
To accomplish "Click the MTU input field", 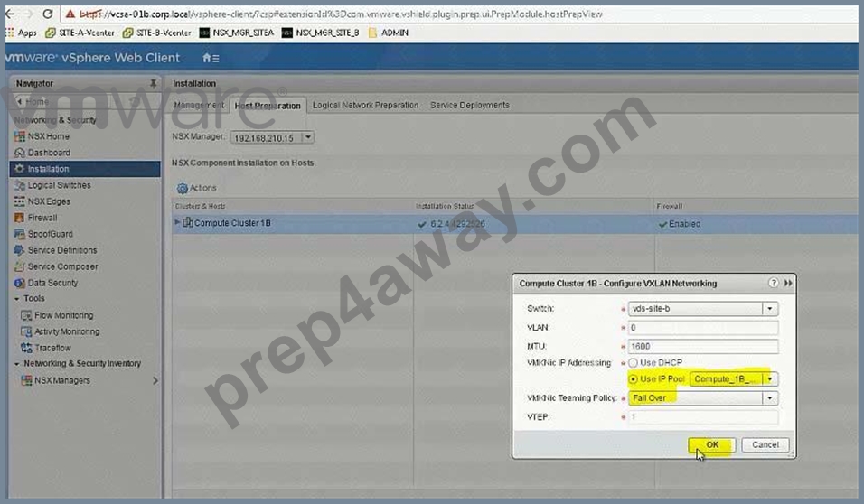I will (703, 347).
